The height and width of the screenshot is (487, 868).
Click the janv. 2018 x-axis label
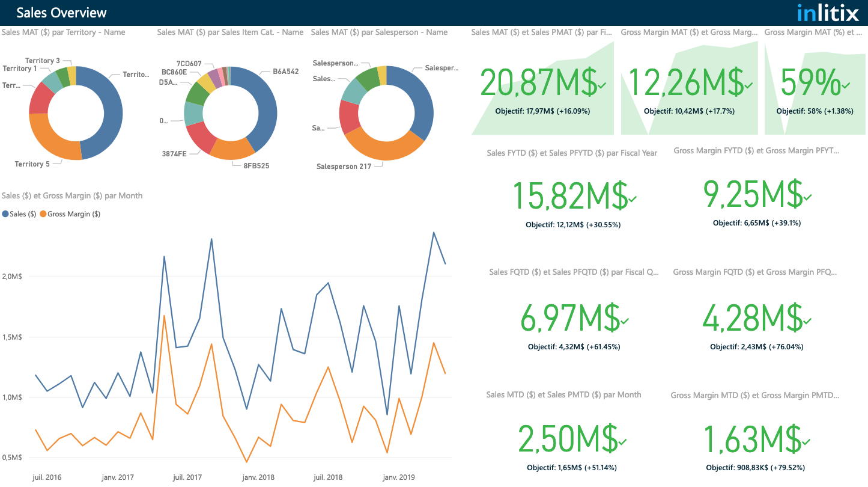coord(258,477)
